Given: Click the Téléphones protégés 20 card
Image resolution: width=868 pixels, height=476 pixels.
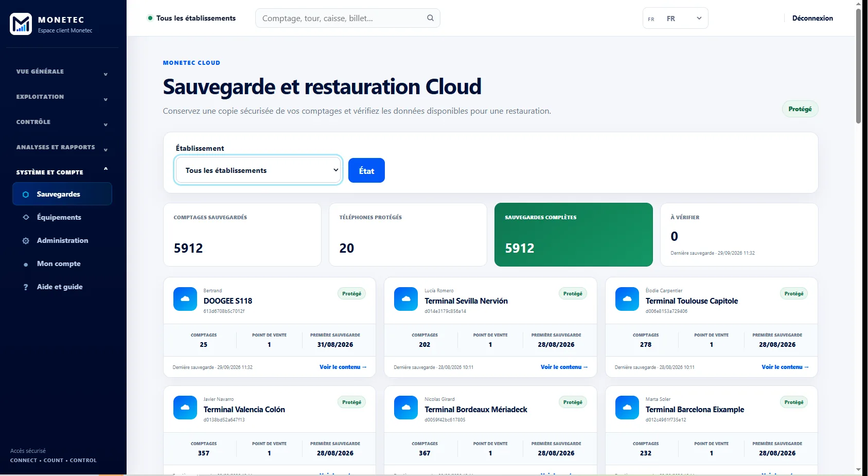Looking at the screenshot, I should click(408, 235).
